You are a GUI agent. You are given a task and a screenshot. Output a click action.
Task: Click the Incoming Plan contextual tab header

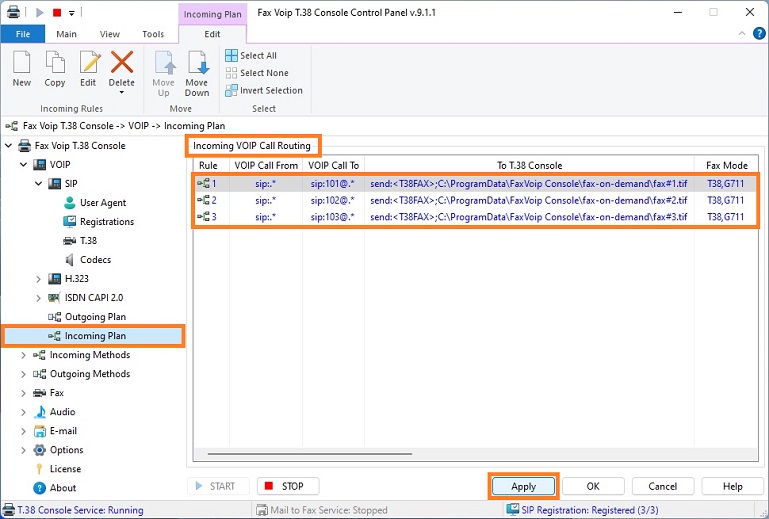click(x=212, y=14)
